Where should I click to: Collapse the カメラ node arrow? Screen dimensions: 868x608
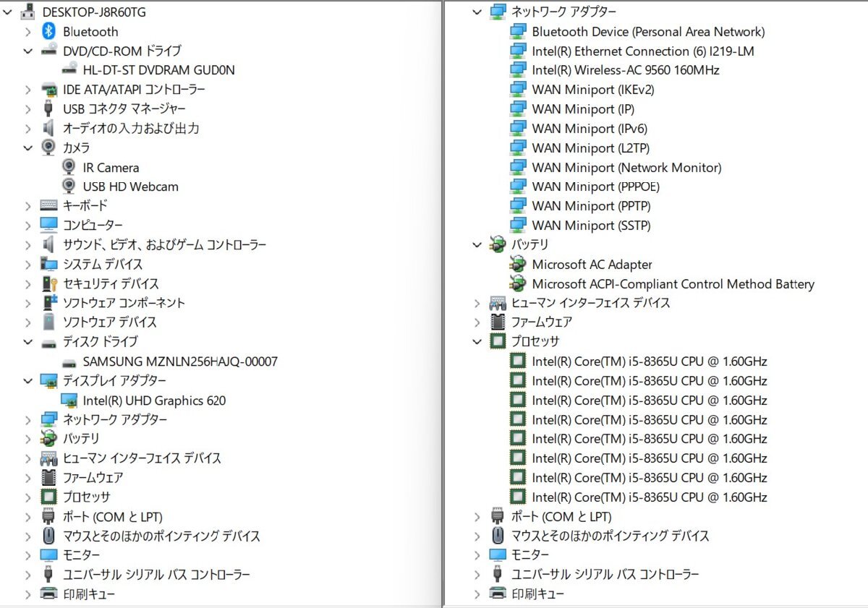[x=27, y=147]
